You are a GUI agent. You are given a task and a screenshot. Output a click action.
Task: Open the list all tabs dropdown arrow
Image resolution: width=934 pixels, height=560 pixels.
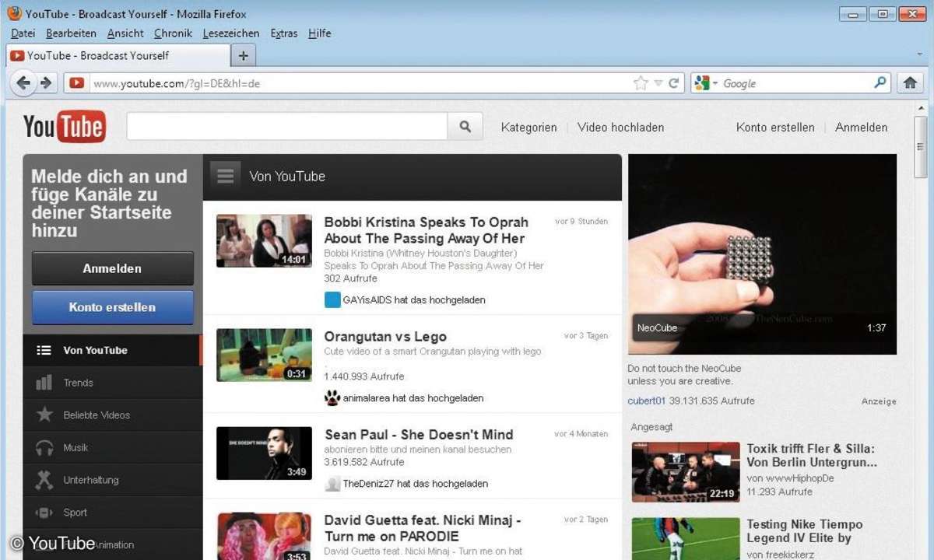coord(920,55)
